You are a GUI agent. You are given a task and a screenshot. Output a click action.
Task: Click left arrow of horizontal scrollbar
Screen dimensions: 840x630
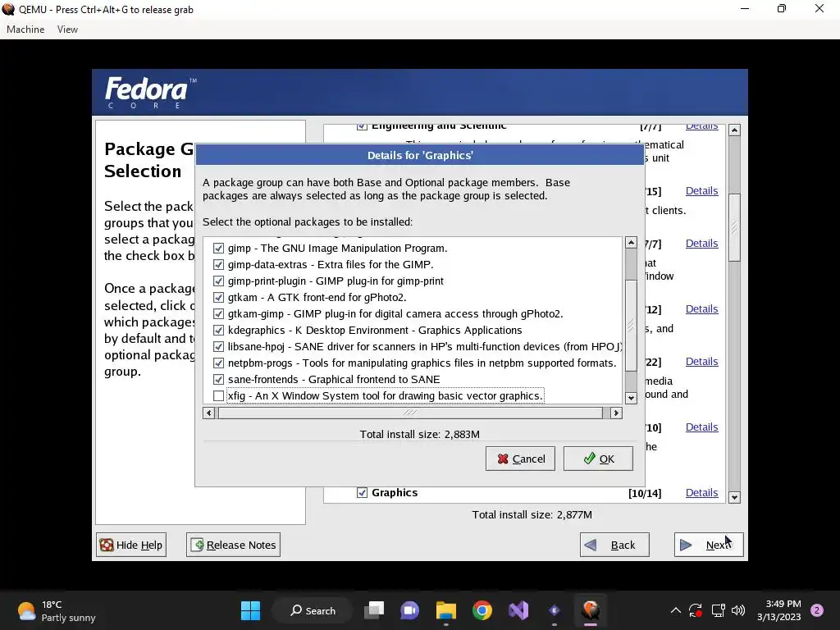[209, 413]
